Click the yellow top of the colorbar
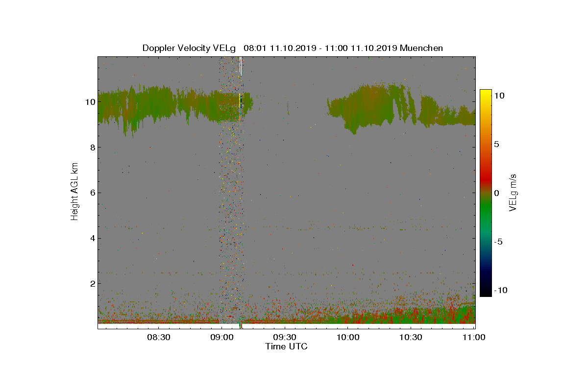The image size is (588, 392). [486, 93]
